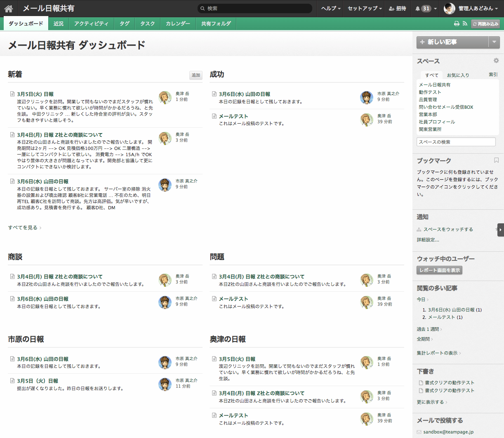
Task: Collapse sidebar with the right-edge arrow handle
Action: (x=500, y=230)
